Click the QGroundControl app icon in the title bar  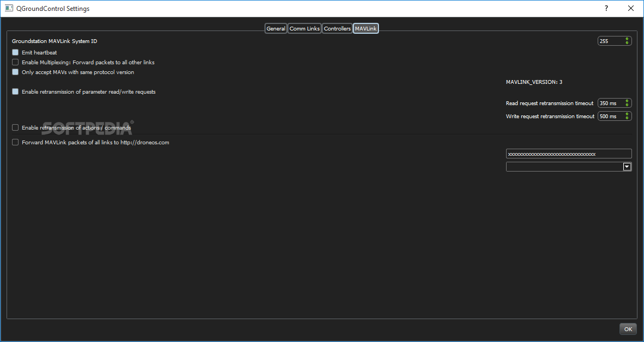9,8
